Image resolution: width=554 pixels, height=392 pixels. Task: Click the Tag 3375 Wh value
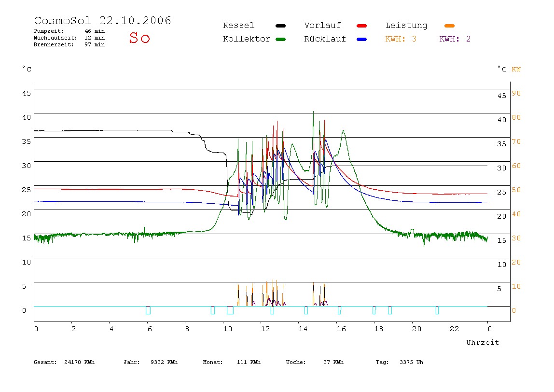coord(411,362)
